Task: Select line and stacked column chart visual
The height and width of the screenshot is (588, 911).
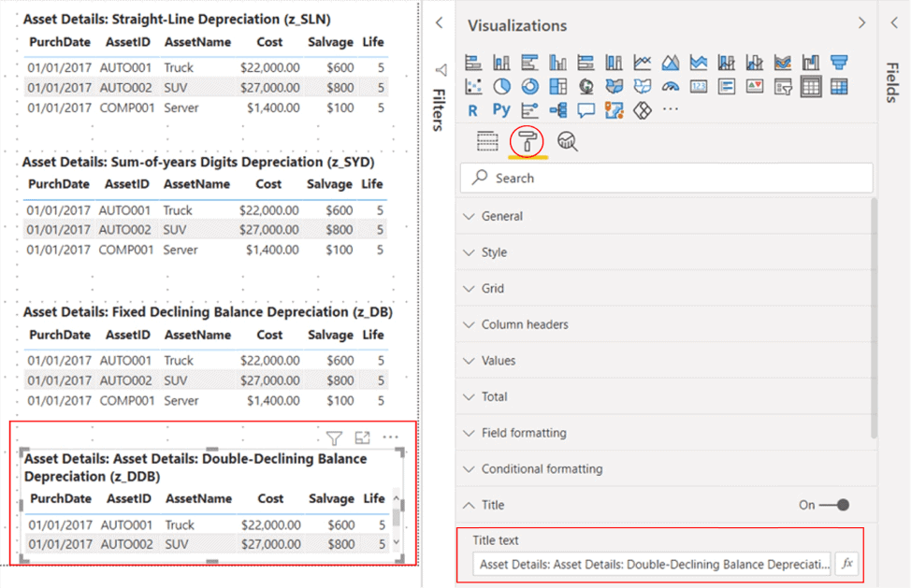Action: [x=726, y=62]
